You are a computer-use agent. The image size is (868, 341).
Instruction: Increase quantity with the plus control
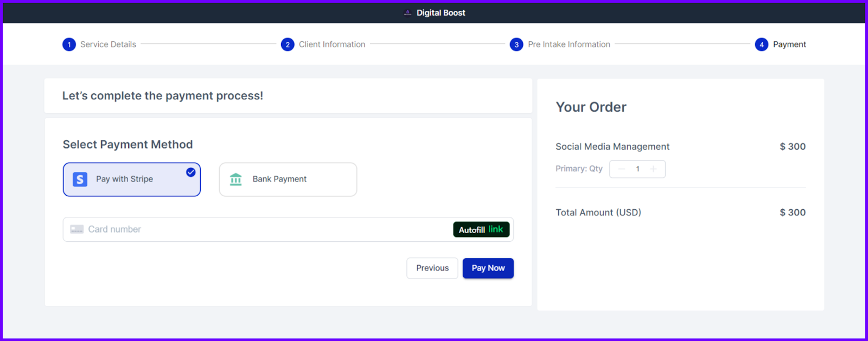[654, 169]
